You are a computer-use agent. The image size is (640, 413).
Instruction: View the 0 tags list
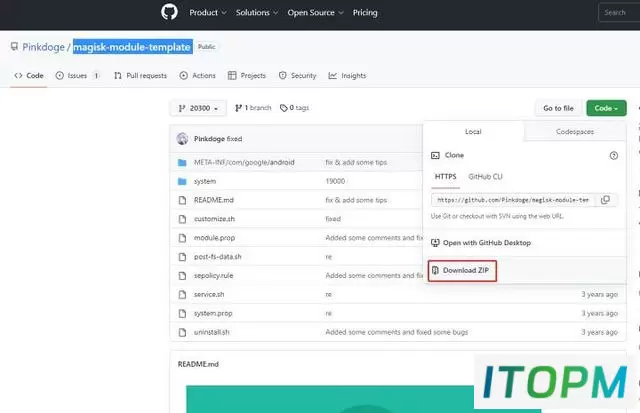294,108
